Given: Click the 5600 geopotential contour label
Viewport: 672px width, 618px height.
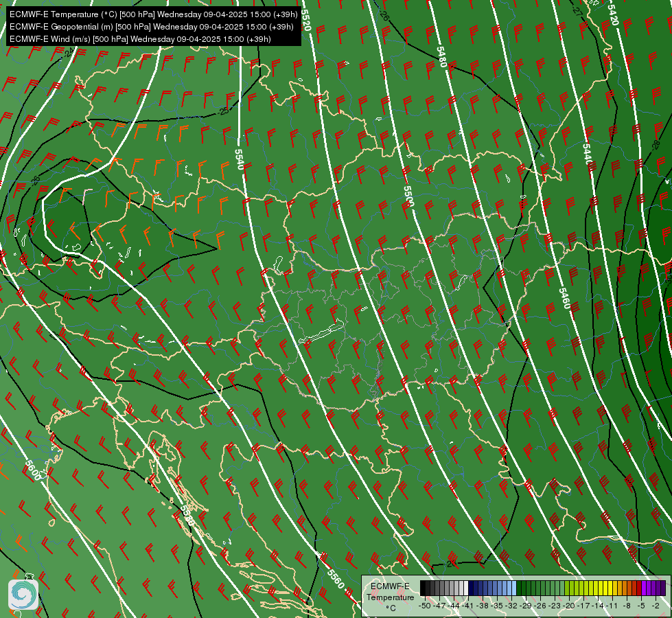Looking at the screenshot, I should (x=33, y=470).
